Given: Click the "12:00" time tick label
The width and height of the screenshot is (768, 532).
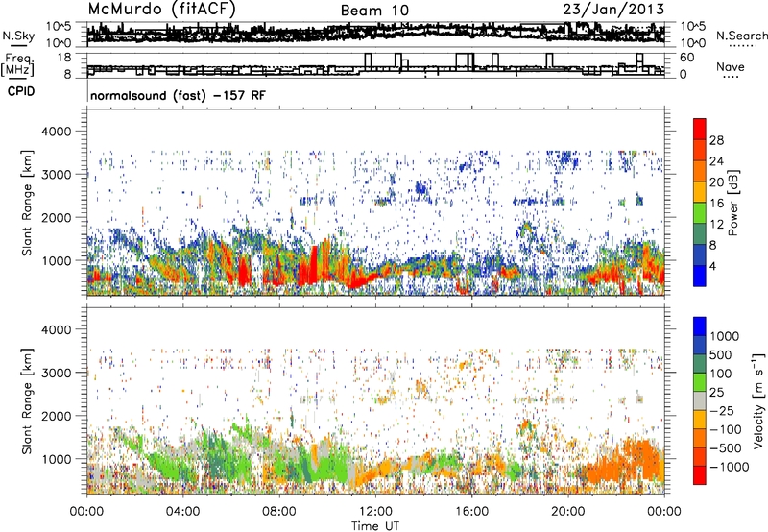Looking at the screenshot, I should tap(375, 512).
